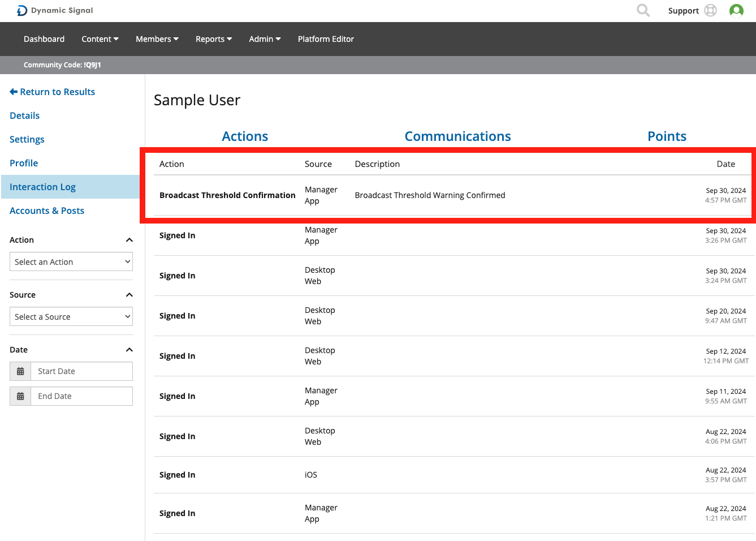Click the Support lifebuoy icon
This screenshot has width=756, height=541.
[711, 11]
